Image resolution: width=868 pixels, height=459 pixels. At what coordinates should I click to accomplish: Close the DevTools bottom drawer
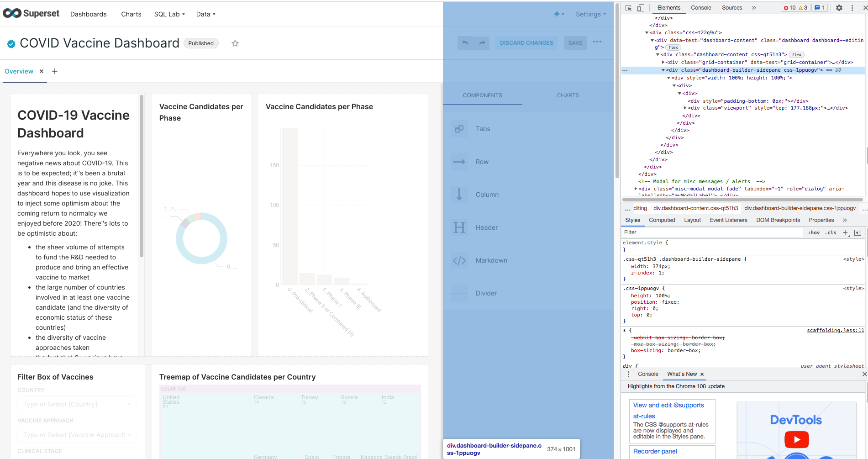pyautogui.click(x=864, y=374)
